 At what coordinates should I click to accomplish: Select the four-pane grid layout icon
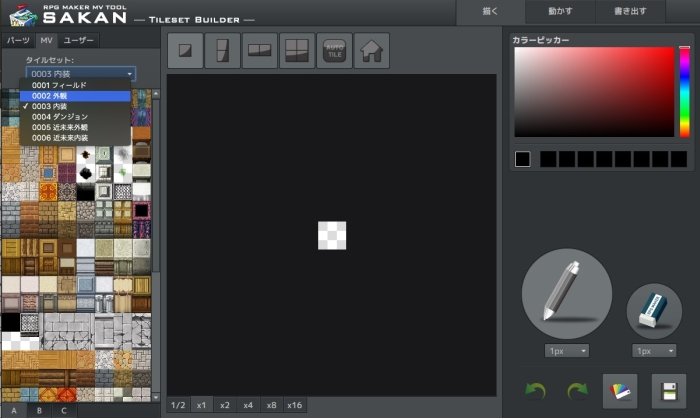click(x=296, y=50)
